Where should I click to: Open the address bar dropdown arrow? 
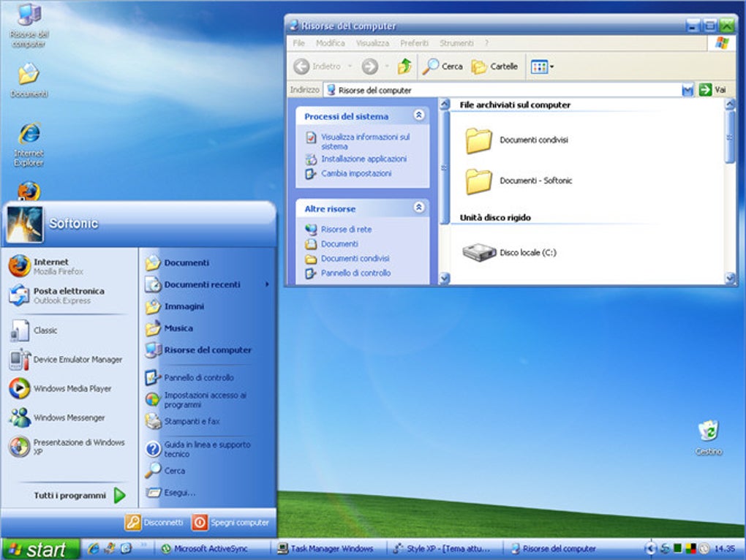click(688, 90)
